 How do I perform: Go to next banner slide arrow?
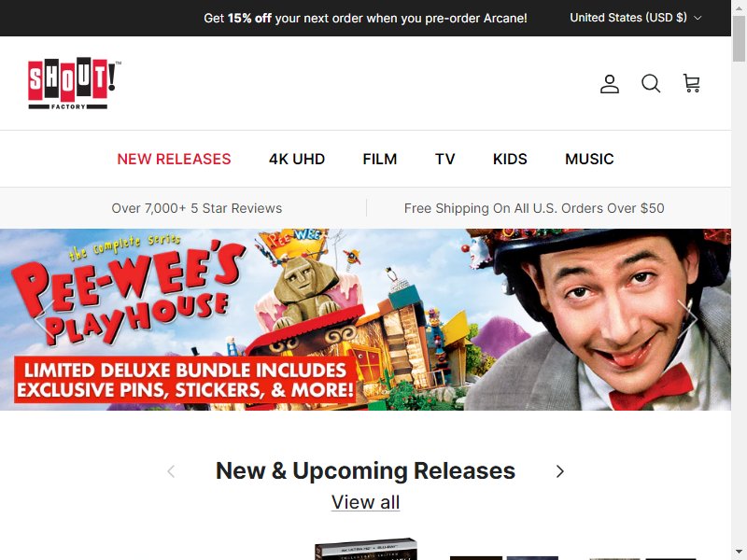tap(687, 319)
